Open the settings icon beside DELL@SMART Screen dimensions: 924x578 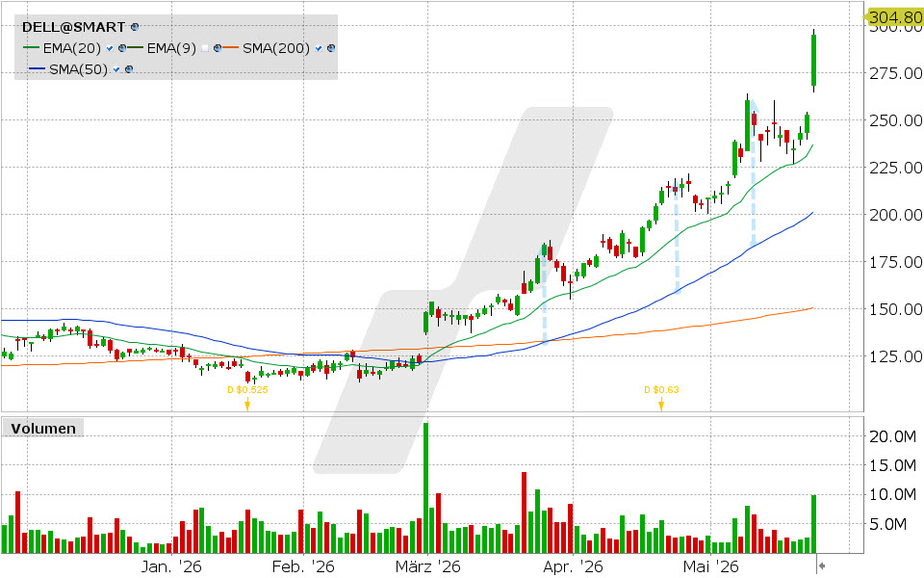(135, 27)
